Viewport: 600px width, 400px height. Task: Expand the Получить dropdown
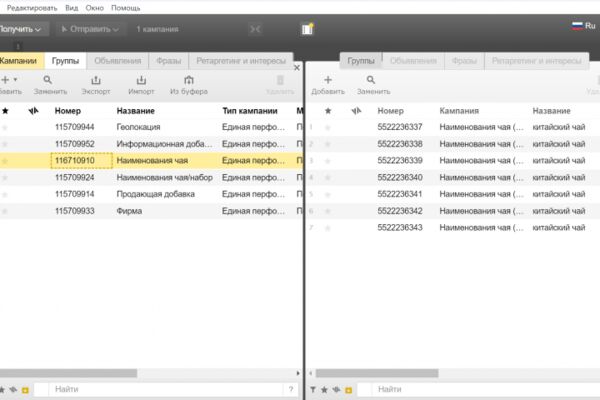(x=23, y=29)
